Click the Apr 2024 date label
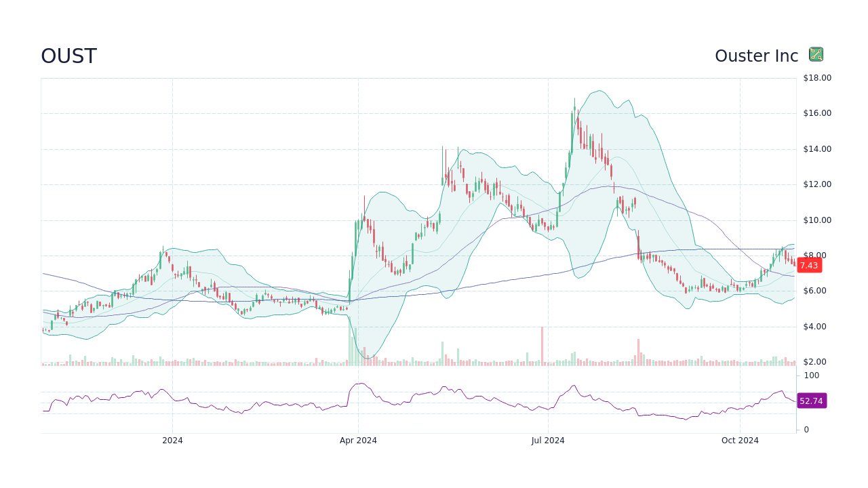 click(x=358, y=441)
